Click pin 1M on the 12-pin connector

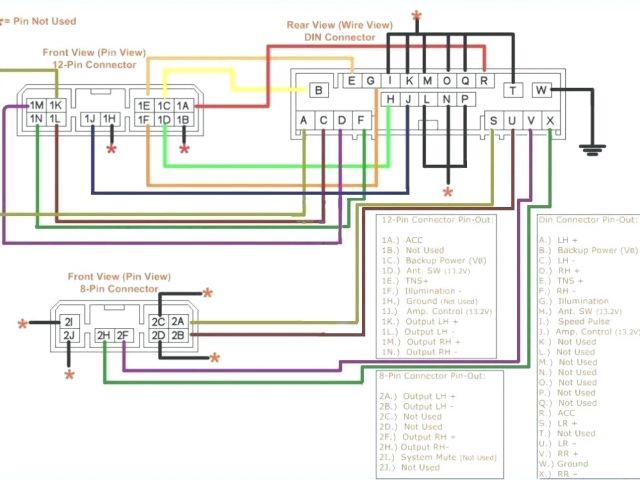click(x=37, y=105)
